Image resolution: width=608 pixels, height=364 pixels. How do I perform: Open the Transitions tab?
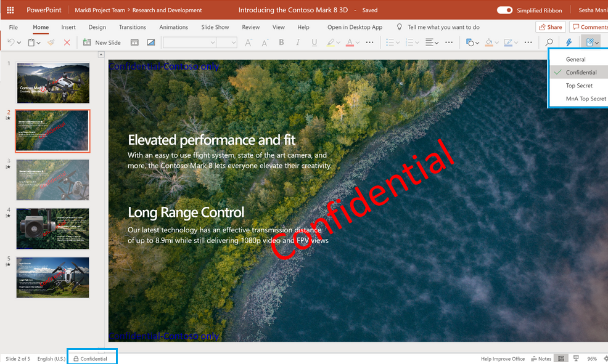133,27
